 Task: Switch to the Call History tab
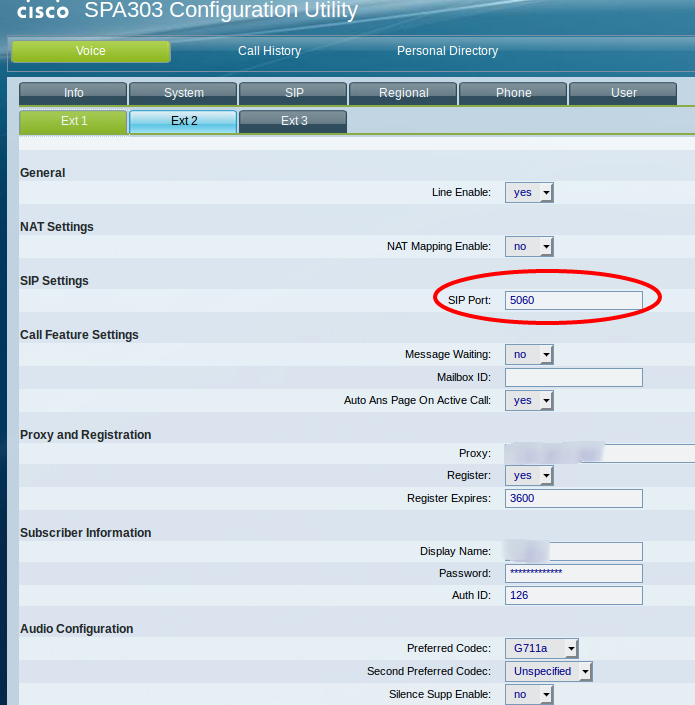(x=269, y=51)
